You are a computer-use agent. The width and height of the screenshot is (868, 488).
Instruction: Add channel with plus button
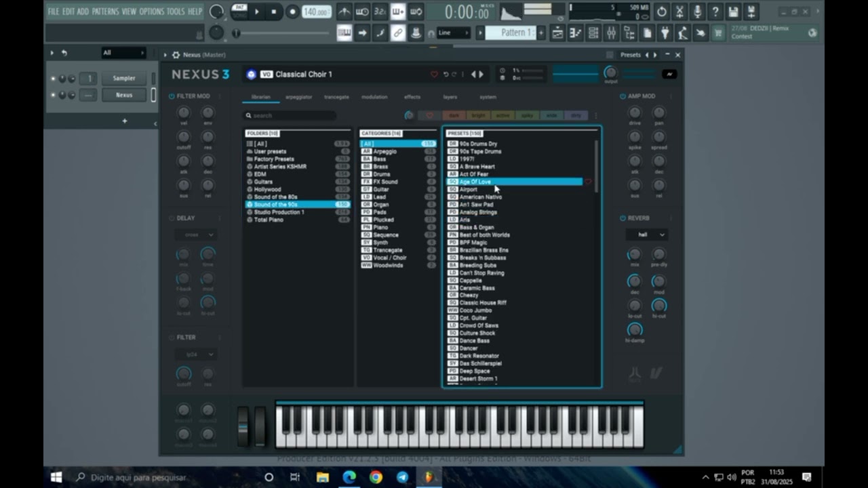[x=124, y=121]
